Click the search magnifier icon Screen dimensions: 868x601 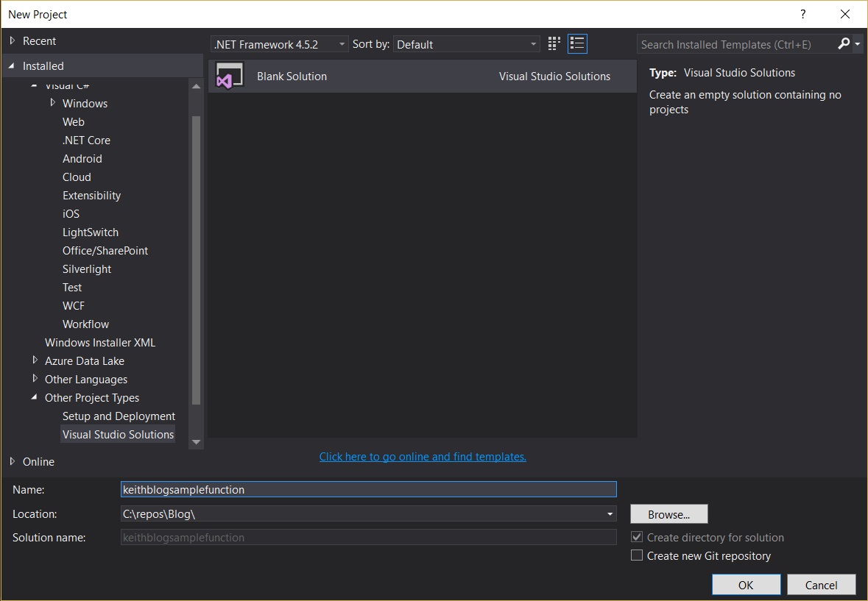point(844,44)
